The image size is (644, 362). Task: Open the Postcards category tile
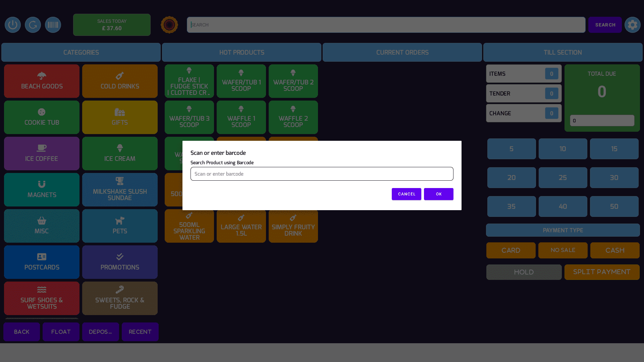point(42,262)
